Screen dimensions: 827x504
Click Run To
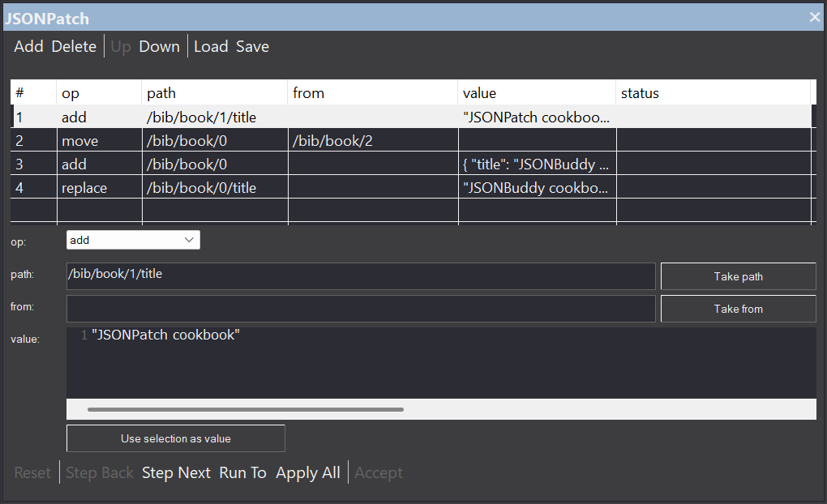point(242,472)
